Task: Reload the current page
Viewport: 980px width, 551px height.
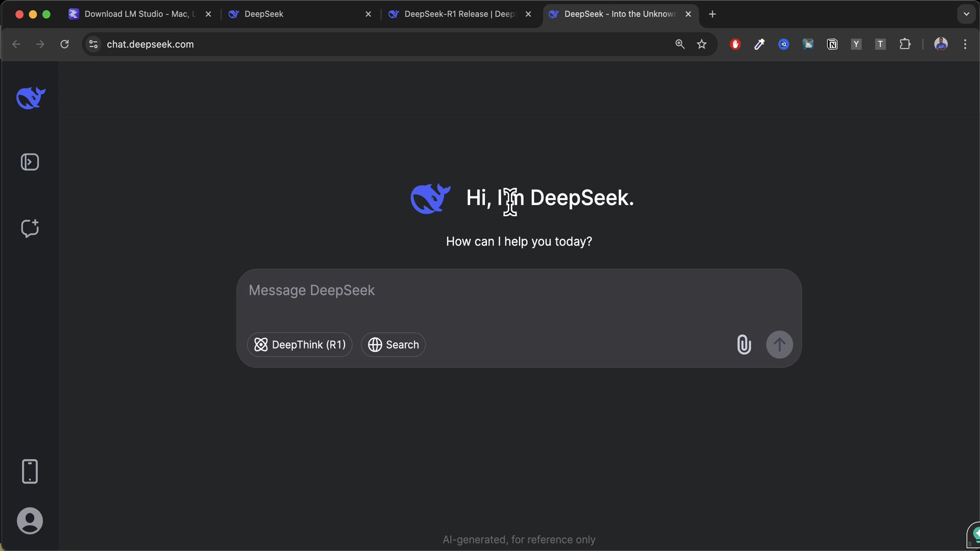Action: click(64, 44)
